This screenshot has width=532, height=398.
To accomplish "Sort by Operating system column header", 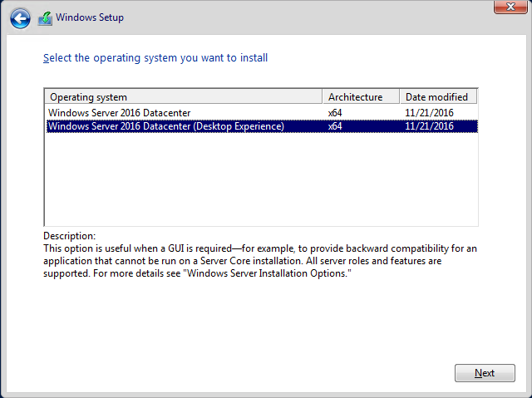I will coord(183,97).
